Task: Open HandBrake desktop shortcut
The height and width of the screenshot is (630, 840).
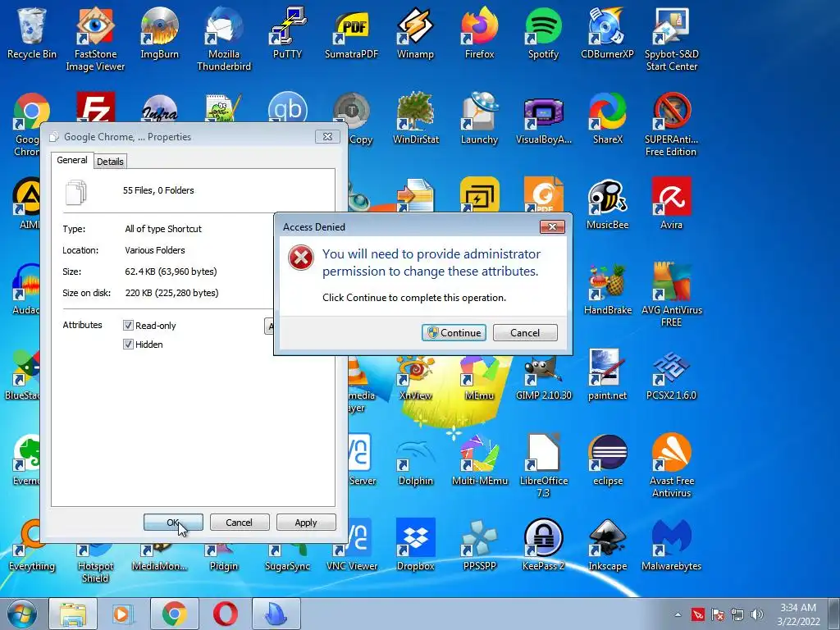Action: tap(608, 288)
